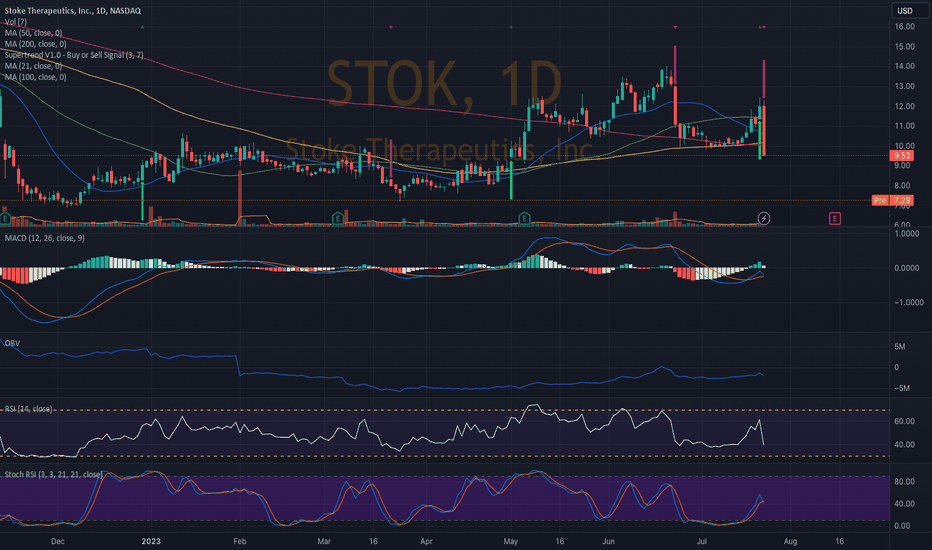
Task: Select the MA (100, close, 0) legend
Action: coord(36,77)
